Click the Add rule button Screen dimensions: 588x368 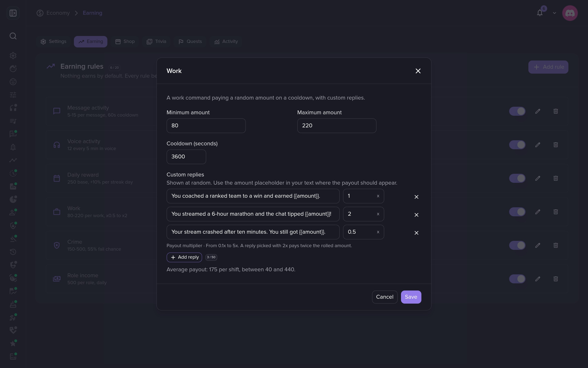coord(548,67)
